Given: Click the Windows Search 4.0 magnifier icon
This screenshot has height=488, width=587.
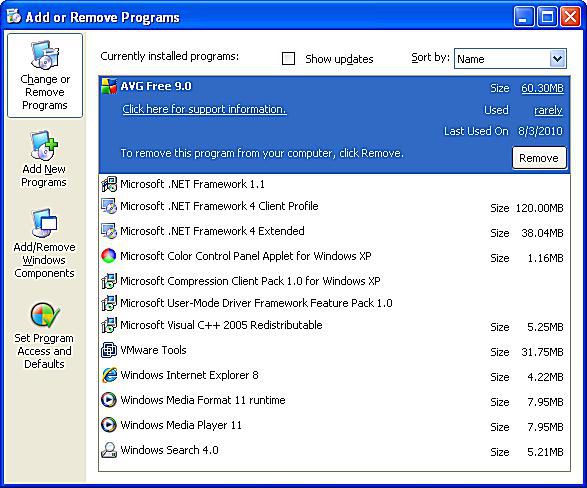Looking at the screenshot, I should pos(109,450).
